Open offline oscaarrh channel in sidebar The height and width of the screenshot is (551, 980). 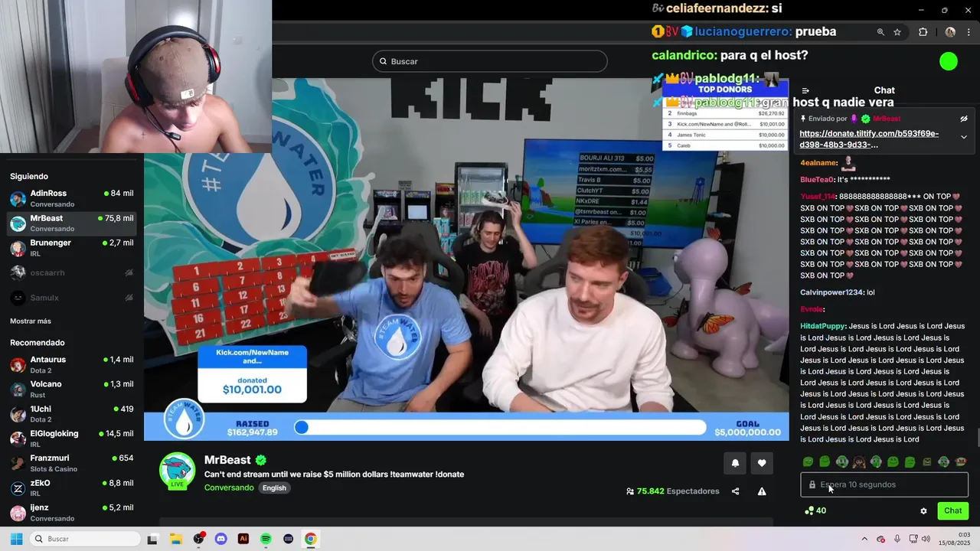click(72, 272)
